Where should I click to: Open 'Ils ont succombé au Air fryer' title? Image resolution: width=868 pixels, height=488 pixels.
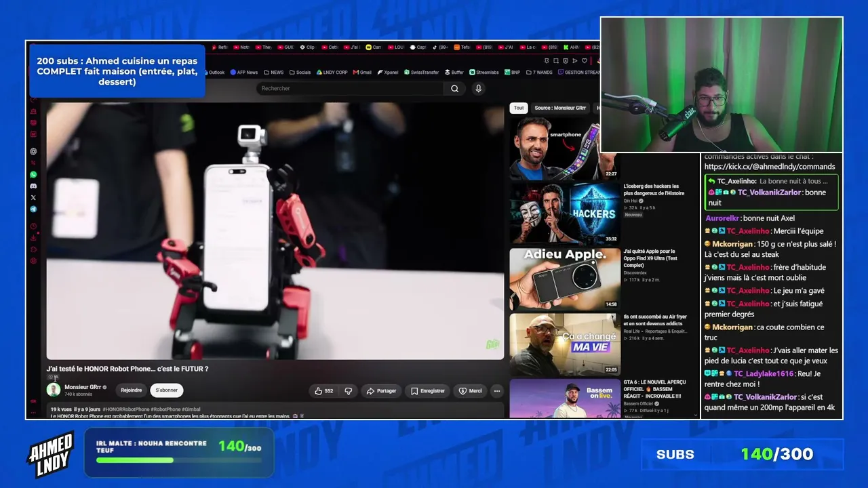pyautogui.click(x=655, y=320)
